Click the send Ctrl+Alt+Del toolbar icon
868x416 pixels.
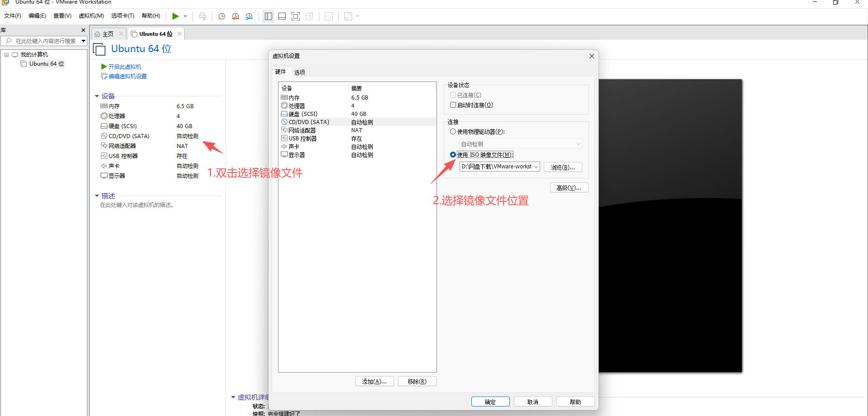202,16
